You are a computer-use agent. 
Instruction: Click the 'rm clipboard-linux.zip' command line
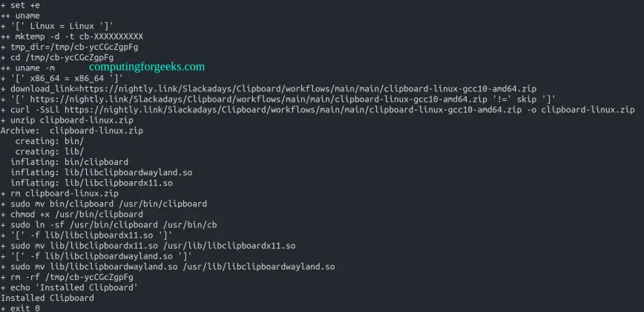[x=56, y=193]
